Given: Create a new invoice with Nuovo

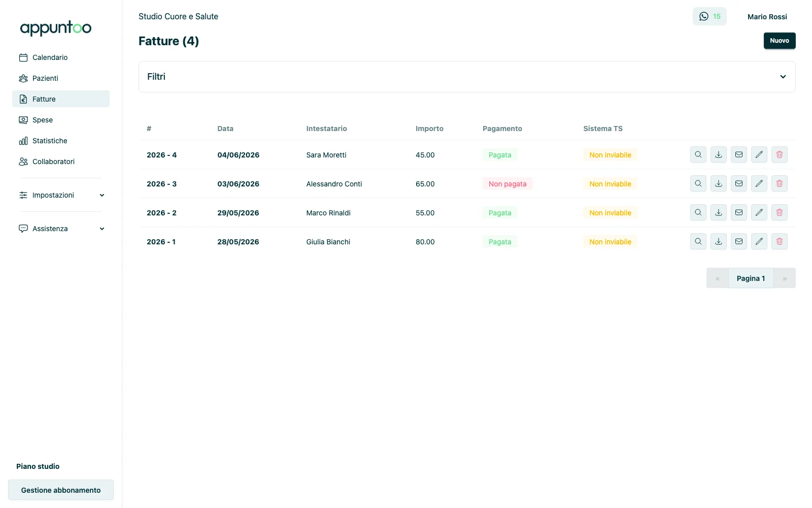Looking at the screenshot, I should pos(780,41).
